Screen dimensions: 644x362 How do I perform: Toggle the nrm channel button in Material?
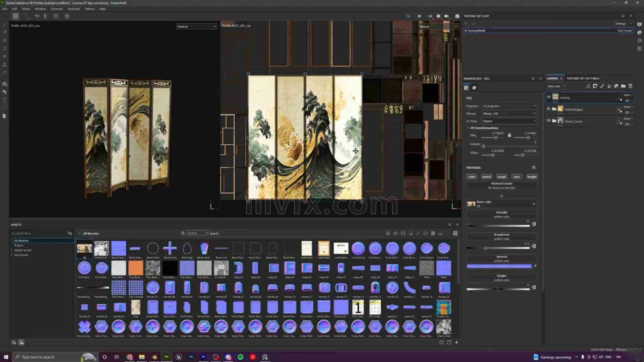[x=517, y=177]
